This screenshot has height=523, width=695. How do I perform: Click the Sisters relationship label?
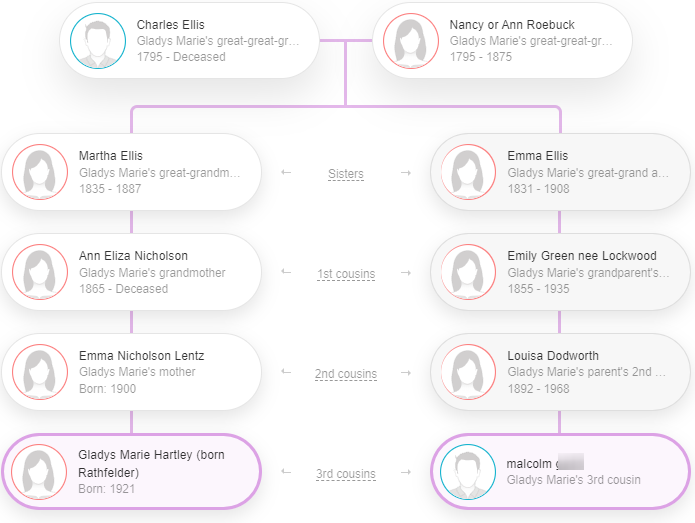(346, 174)
